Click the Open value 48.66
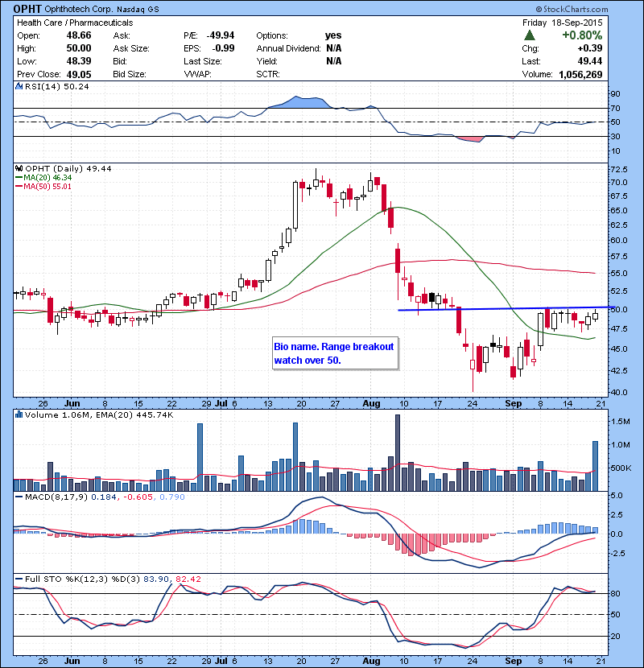 click(79, 35)
